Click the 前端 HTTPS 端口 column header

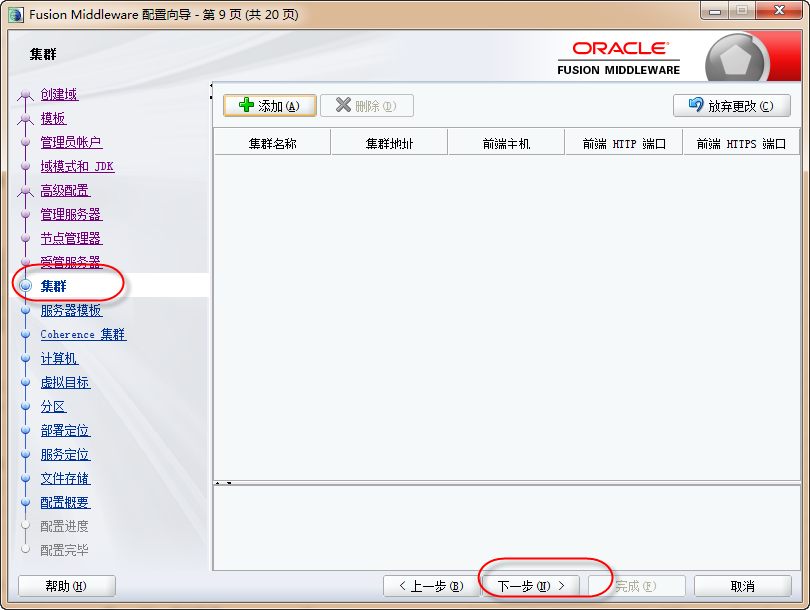(x=741, y=144)
